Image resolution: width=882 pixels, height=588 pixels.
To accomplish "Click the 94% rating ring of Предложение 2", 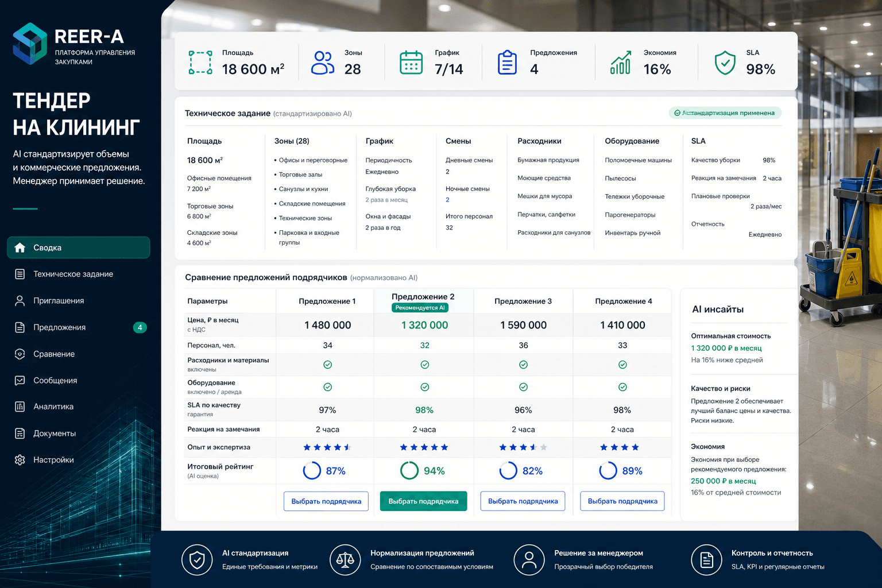I will coord(409,470).
